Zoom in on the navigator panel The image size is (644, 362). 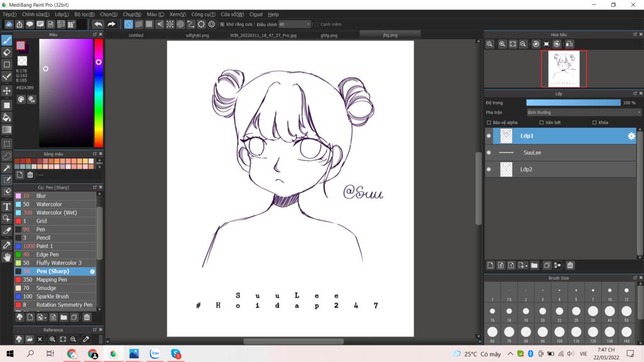502,44
